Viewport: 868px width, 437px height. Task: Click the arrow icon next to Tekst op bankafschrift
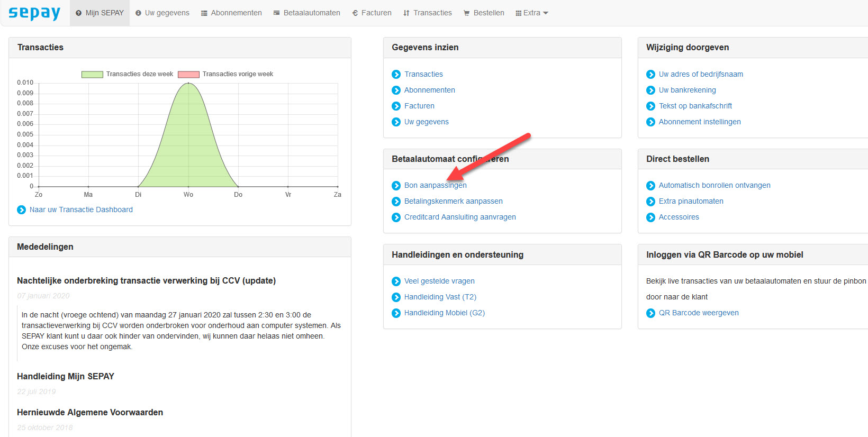(x=650, y=106)
